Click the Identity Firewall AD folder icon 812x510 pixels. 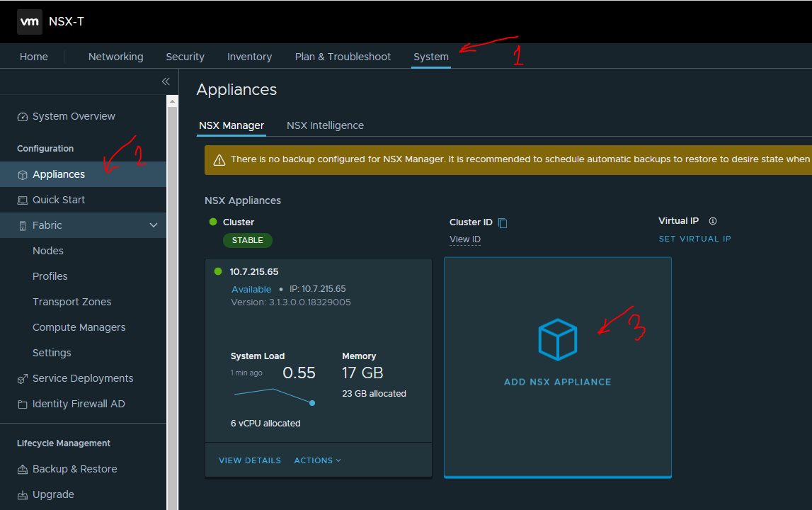pyautogui.click(x=22, y=404)
